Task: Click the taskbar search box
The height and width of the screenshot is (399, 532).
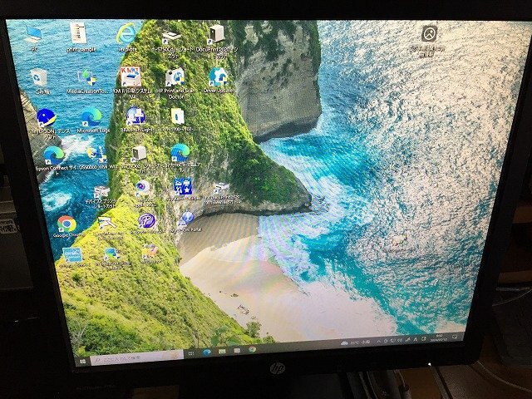Action: 137,357
